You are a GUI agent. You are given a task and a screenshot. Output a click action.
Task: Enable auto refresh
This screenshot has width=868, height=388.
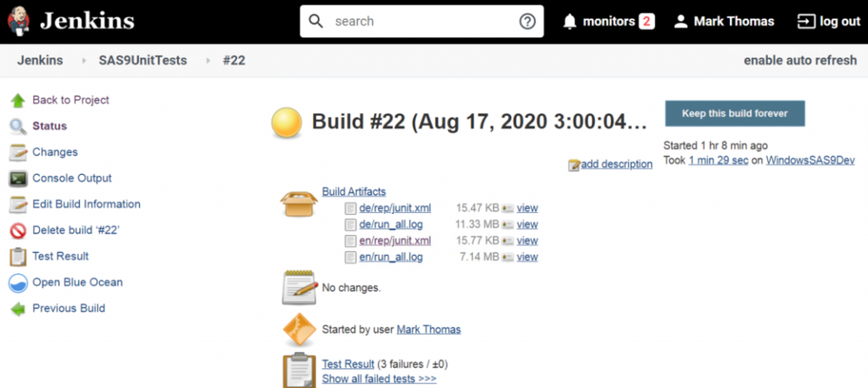[x=800, y=61]
